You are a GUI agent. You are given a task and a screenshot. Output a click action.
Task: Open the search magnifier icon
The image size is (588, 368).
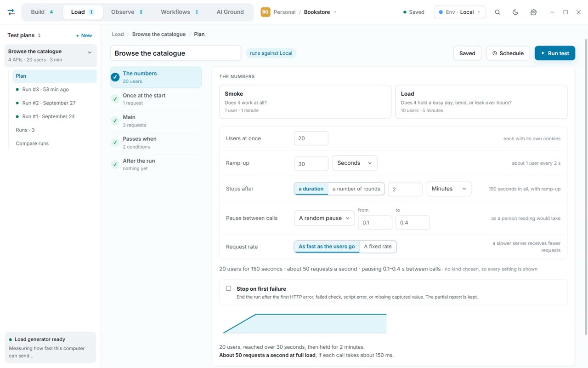click(x=498, y=12)
